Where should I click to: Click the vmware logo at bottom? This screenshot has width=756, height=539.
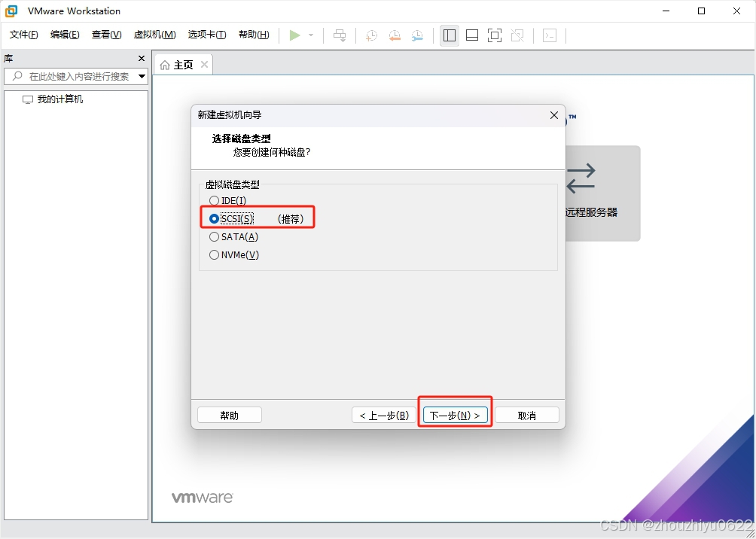(203, 498)
